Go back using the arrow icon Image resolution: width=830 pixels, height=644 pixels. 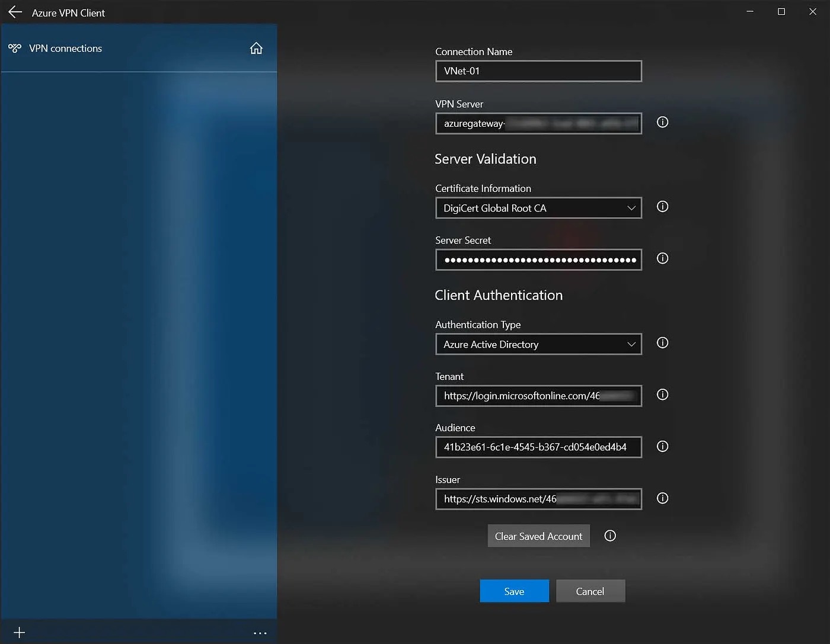pyautogui.click(x=15, y=12)
